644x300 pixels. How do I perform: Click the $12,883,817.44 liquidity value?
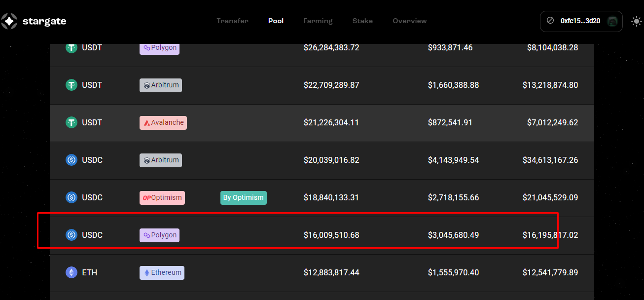(331, 272)
